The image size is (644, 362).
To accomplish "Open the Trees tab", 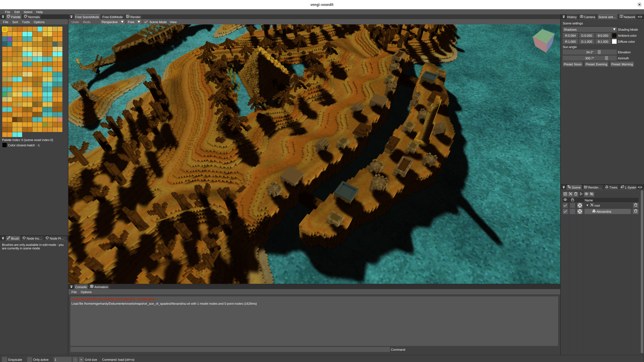I will tap(611, 187).
